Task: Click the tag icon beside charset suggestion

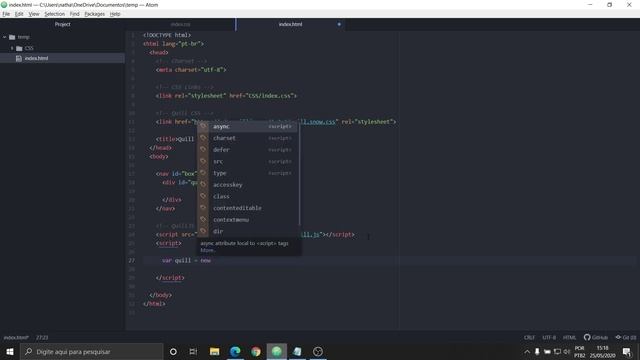Action: click(x=203, y=138)
